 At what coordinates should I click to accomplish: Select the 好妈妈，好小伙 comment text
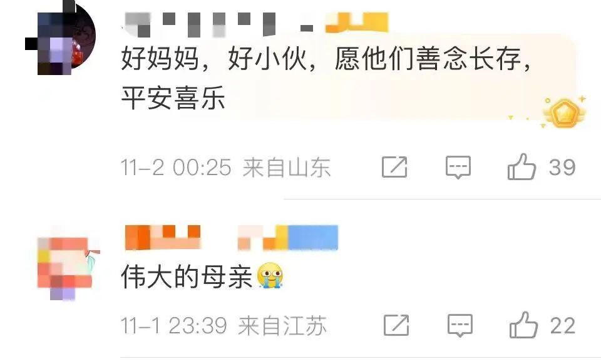327,78
